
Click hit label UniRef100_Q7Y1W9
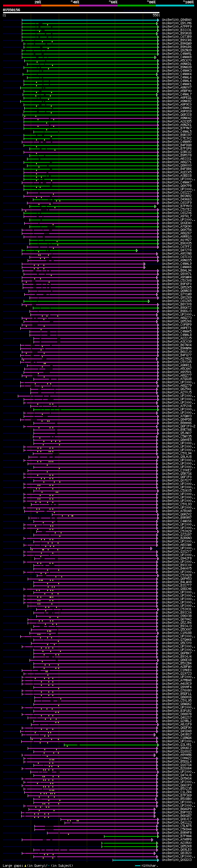(x=177, y=294)
